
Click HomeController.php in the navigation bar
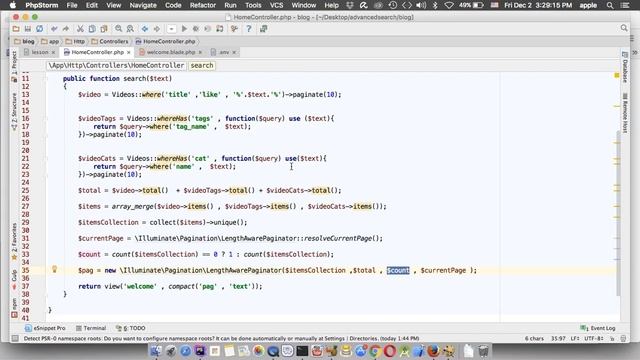[165, 41]
